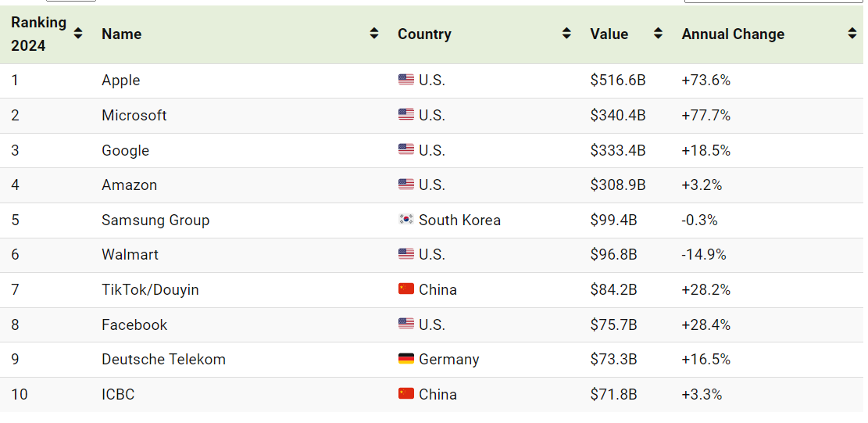Viewport: 868px width, 423px height.
Task: Click the Value column sort arrows
Action: pyautogui.click(x=658, y=34)
